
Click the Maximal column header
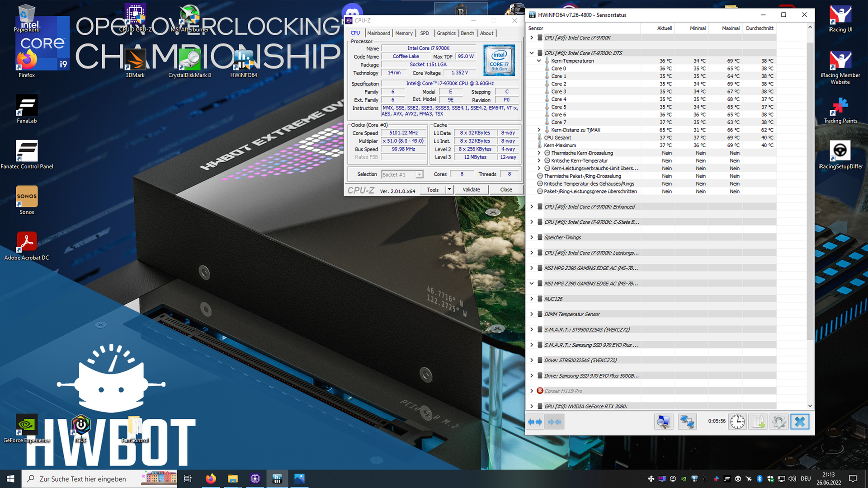pyautogui.click(x=725, y=28)
